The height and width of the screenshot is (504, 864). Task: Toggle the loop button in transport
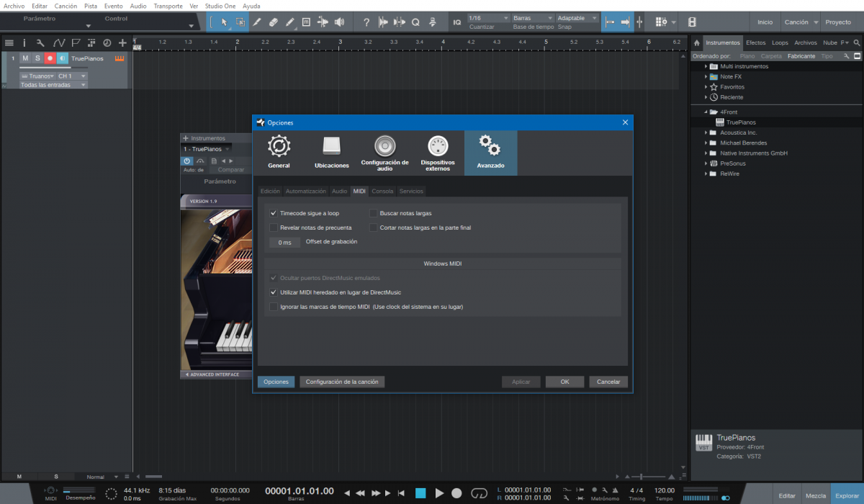pyautogui.click(x=479, y=493)
